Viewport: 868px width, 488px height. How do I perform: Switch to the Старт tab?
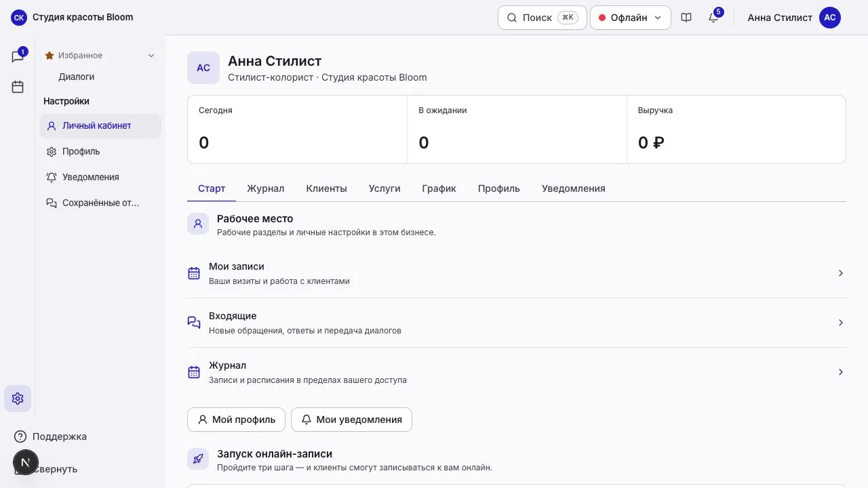click(212, 188)
